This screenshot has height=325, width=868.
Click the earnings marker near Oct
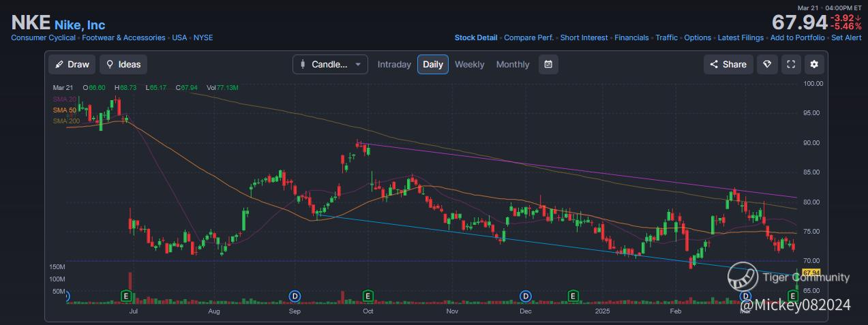coord(368,296)
